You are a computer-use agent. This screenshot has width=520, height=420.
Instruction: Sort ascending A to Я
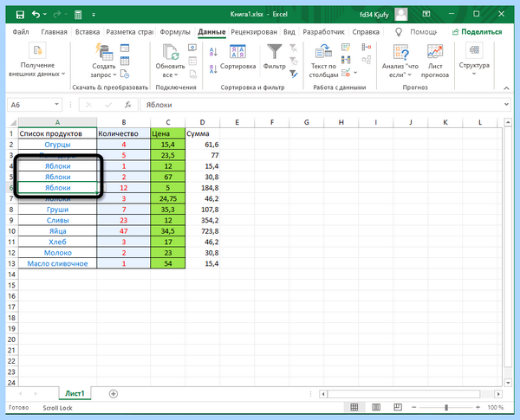coord(213,52)
